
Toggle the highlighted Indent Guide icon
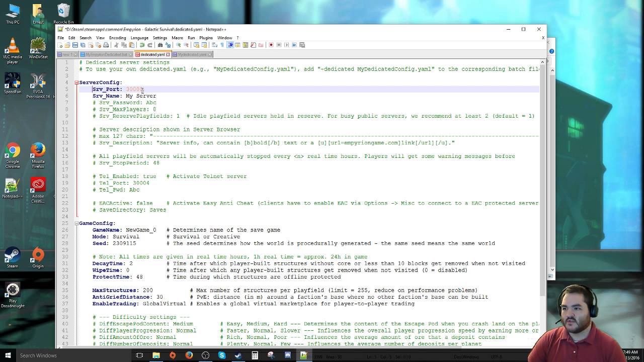(230, 45)
